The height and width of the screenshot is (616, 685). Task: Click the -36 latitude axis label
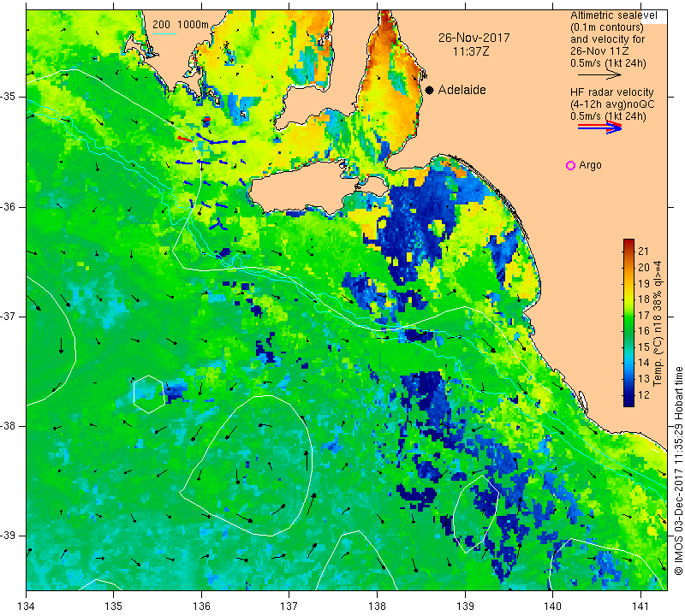[x=9, y=206]
